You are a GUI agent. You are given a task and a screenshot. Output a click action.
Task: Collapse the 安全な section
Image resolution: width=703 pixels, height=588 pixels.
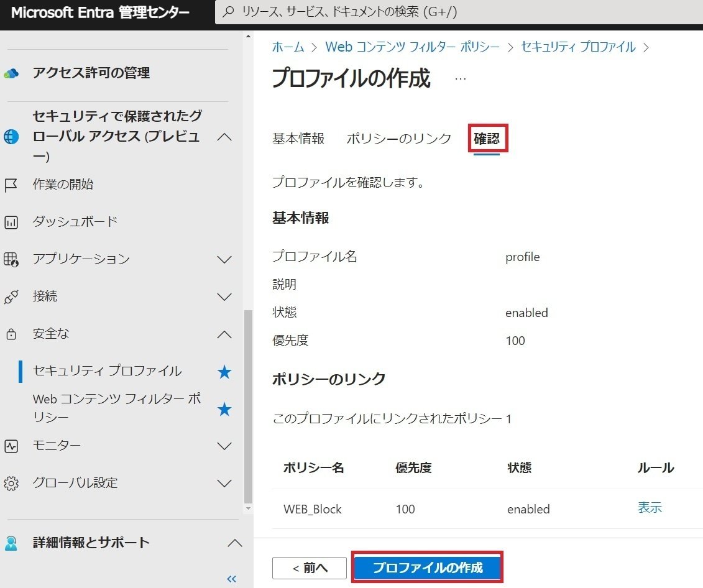pyautogui.click(x=224, y=334)
